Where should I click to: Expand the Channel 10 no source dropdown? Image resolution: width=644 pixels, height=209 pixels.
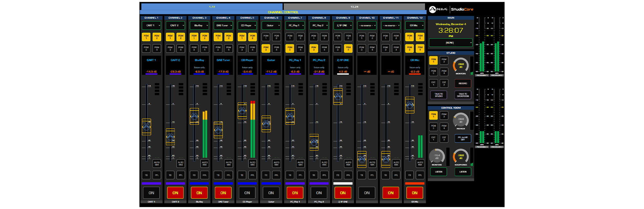(367, 25)
